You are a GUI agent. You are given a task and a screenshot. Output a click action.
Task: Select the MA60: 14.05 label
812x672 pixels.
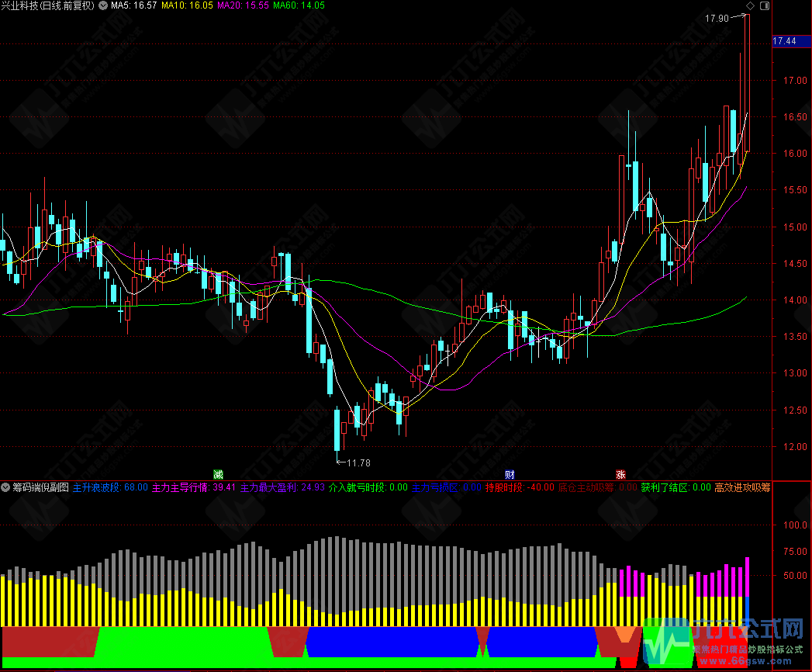click(x=299, y=5)
